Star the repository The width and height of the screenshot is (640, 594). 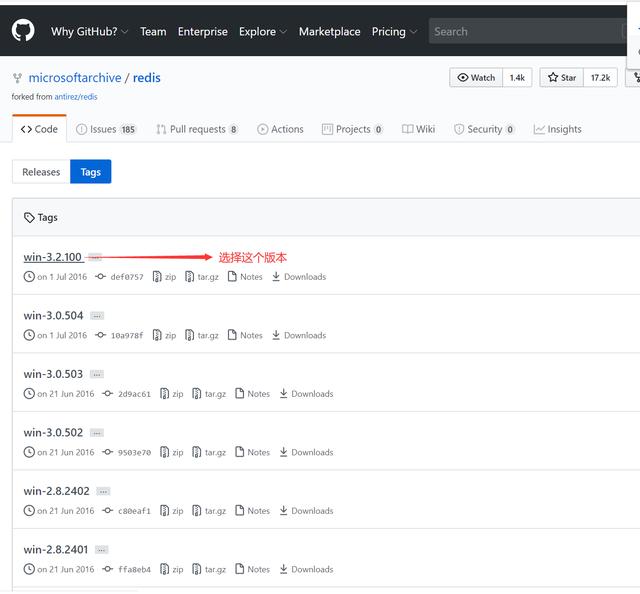coord(562,78)
